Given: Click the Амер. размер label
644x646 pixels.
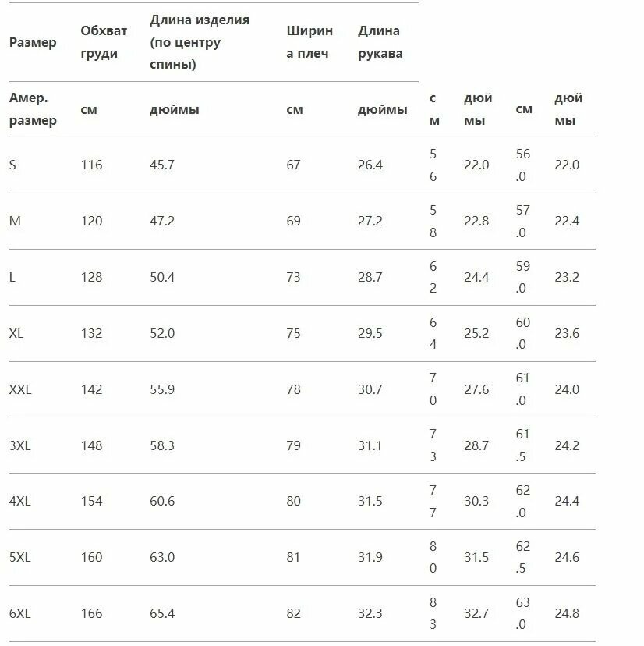Looking at the screenshot, I should 33,109.
